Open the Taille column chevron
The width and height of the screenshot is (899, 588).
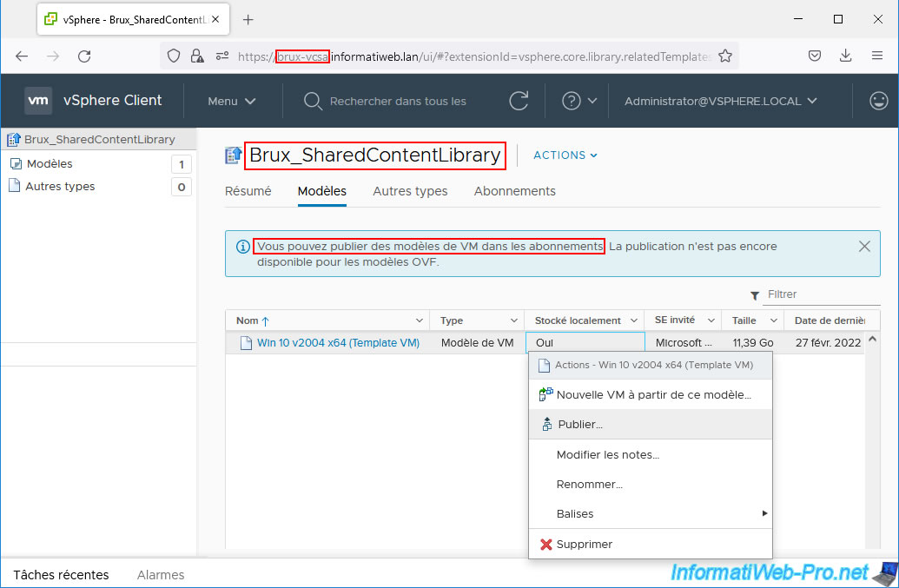pyautogui.click(x=773, y=320)
